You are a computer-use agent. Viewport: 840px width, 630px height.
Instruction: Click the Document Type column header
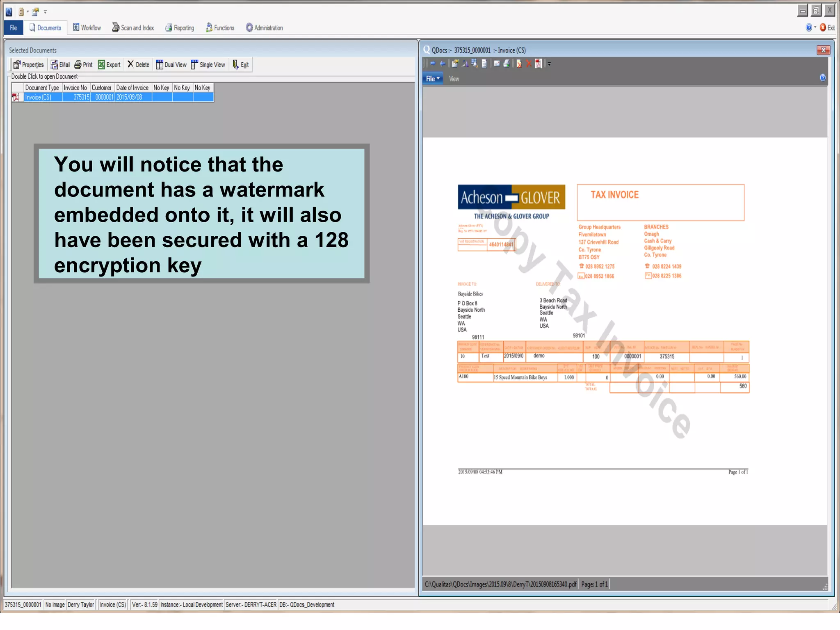pos(42,88)
